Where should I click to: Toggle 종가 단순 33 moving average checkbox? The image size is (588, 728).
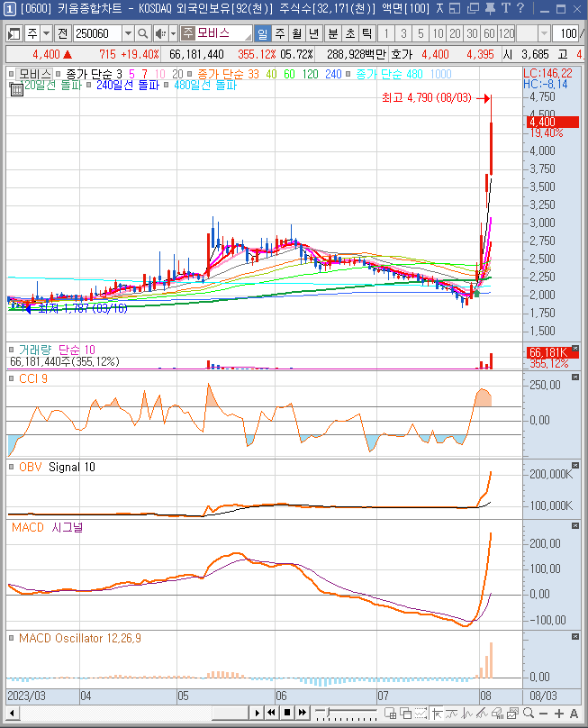(189, 74)
